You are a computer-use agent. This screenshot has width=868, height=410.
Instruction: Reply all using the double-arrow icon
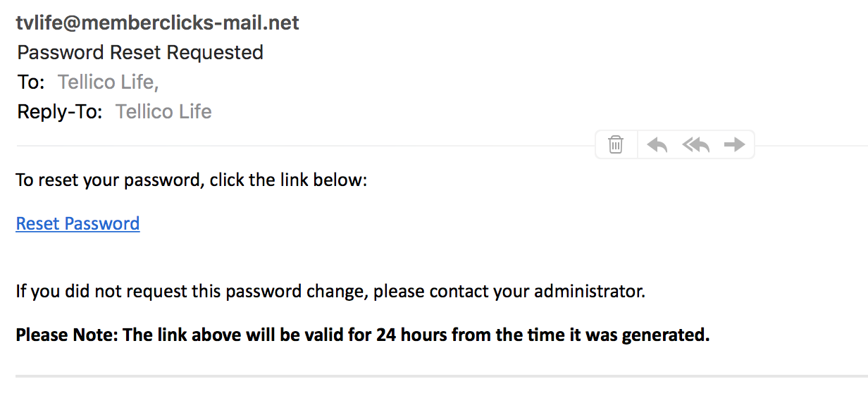click(x=695, y=145)
